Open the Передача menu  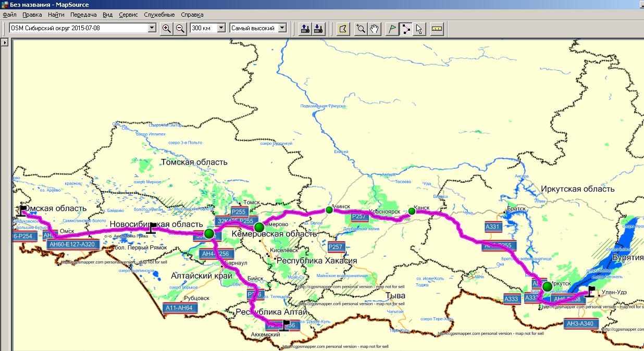click(83, 15)
